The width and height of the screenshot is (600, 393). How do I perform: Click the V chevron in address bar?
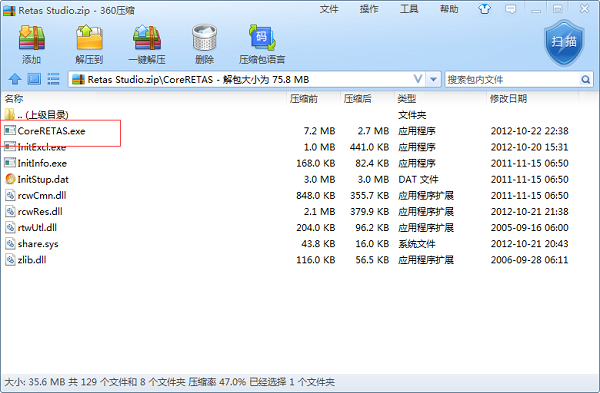(x=418, y=79)
